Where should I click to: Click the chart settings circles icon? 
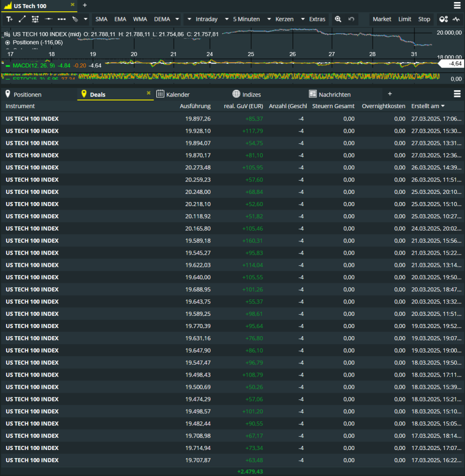[444, 19]
